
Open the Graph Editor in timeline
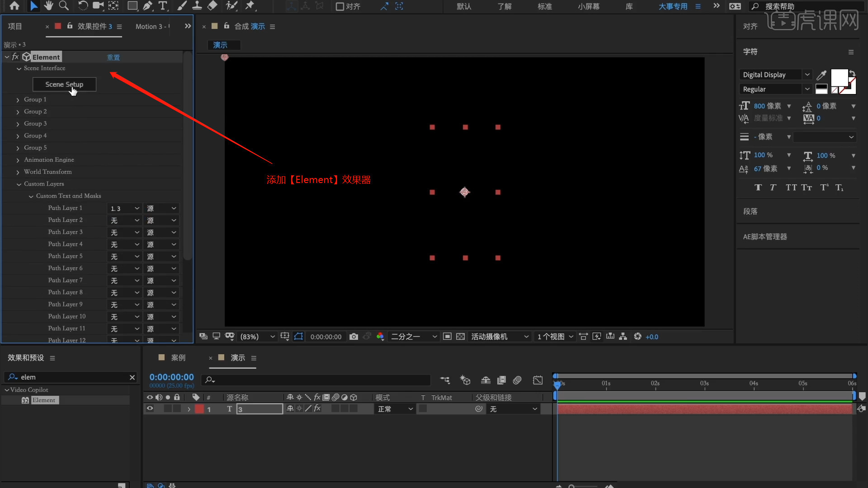point(538,380)
